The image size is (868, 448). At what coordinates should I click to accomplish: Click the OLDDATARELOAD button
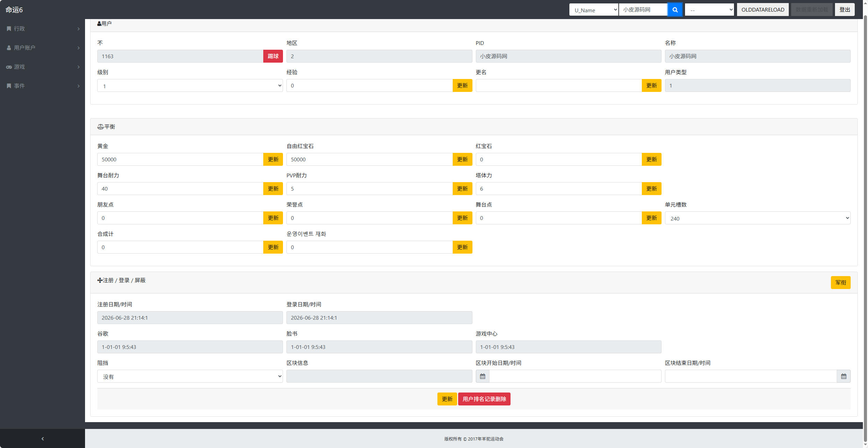(763, 10)
